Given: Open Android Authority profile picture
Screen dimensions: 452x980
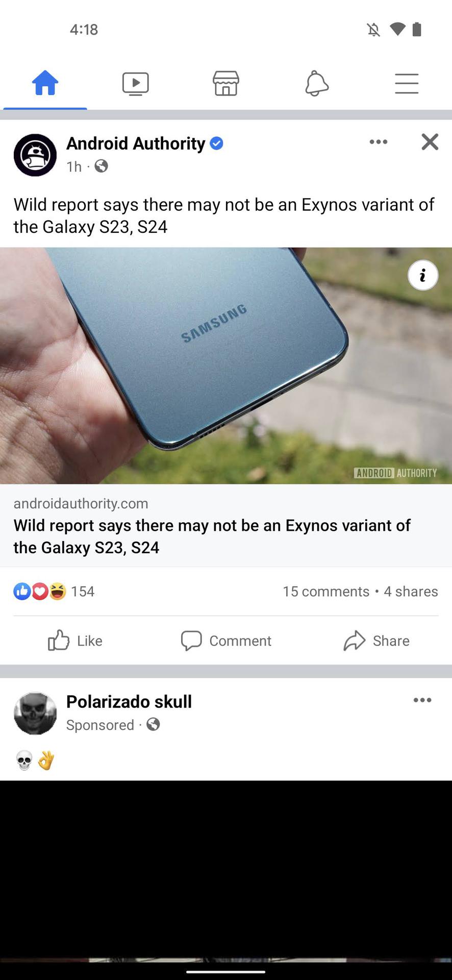Looking at the screenshot, I should tap(35, 155).
